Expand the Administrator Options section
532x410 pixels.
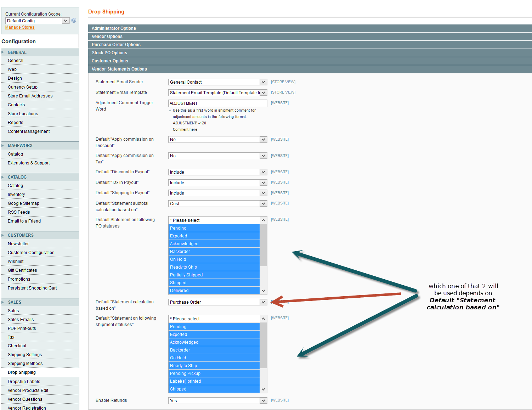click(x=310, y=28)
